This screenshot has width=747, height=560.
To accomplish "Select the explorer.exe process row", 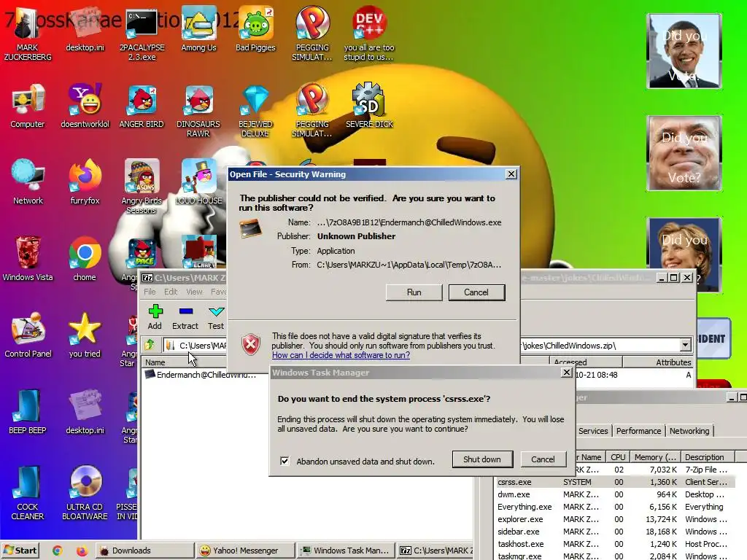I will click(614, 519).
